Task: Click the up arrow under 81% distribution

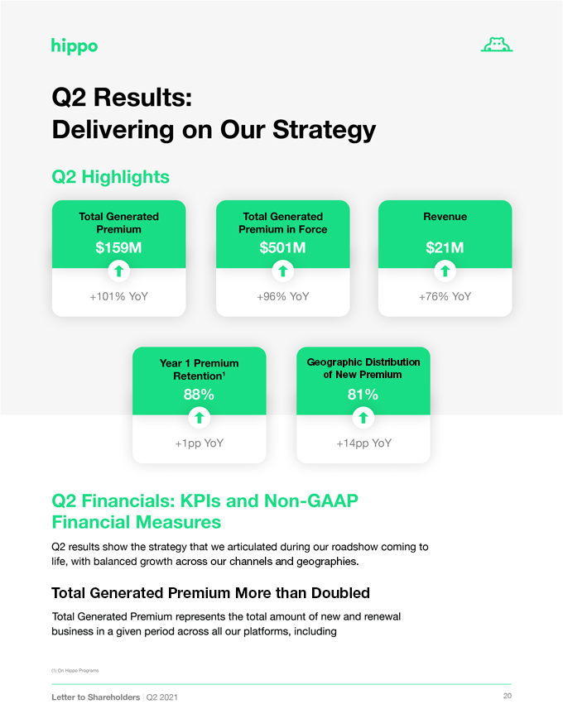Action: coord(363,418)
